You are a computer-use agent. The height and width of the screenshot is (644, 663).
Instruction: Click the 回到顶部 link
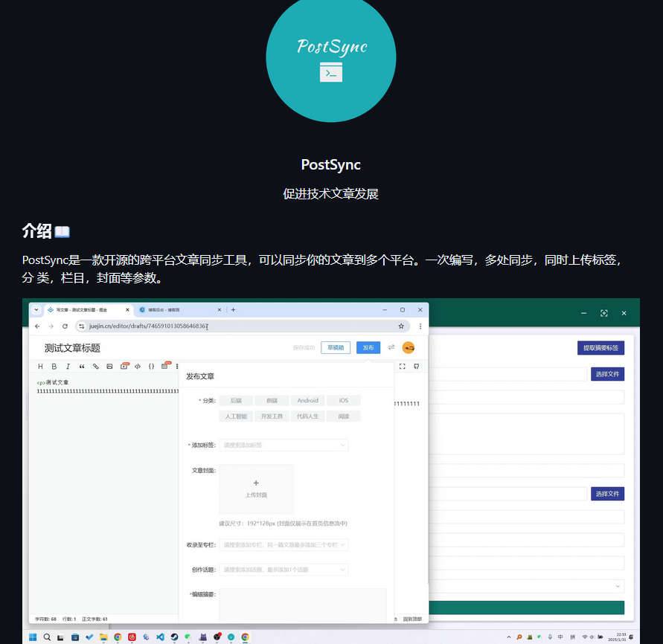pyautogui.click(x=412, y=619)
